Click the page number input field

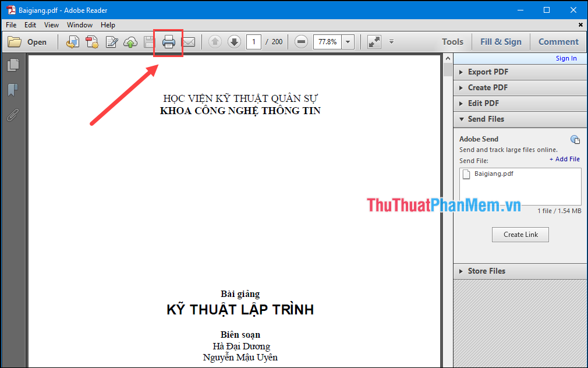(253, 42)
